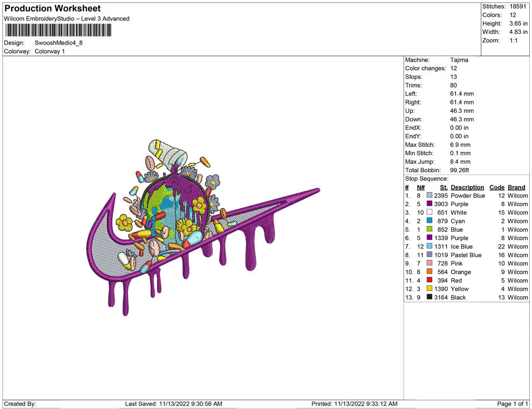This screenshot has width=532, height=409.
Task: Click the Production Worksheet title
Action: pos(53,9)
